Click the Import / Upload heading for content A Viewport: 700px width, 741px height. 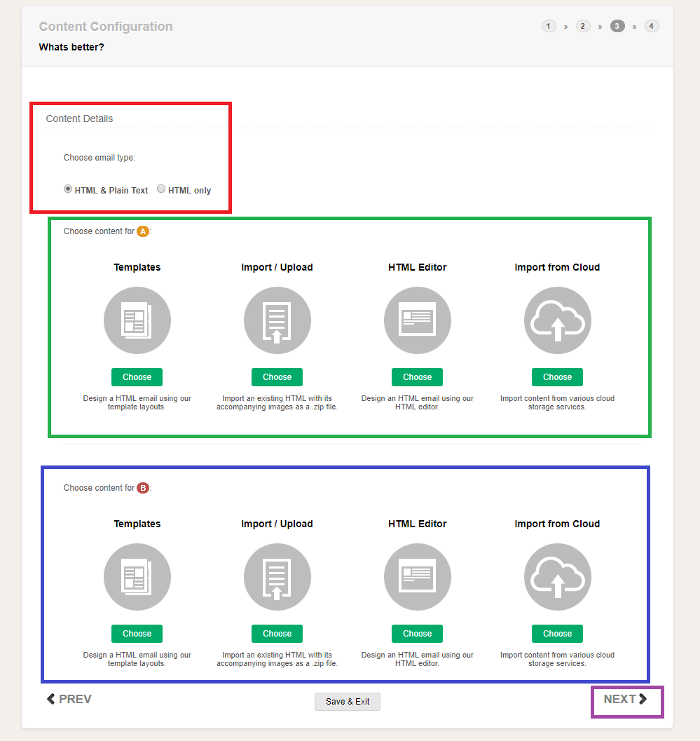point(277,268)
